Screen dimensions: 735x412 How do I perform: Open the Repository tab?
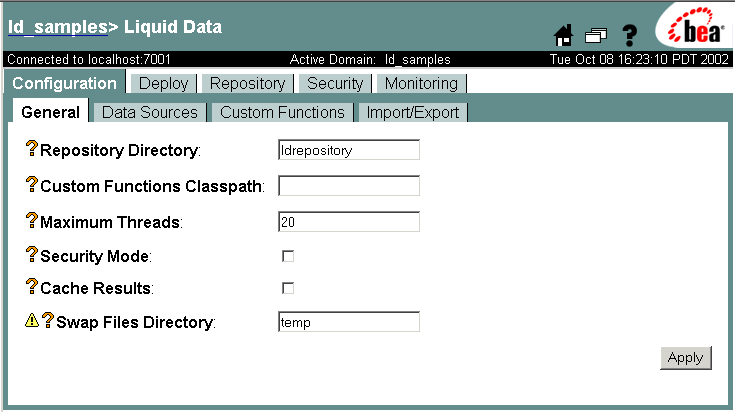[247, 83]
